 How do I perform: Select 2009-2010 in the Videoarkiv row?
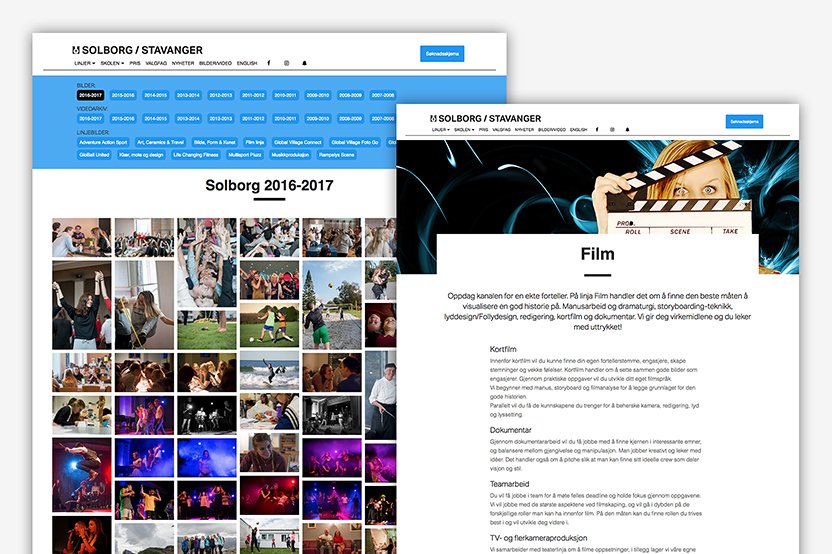318,118
